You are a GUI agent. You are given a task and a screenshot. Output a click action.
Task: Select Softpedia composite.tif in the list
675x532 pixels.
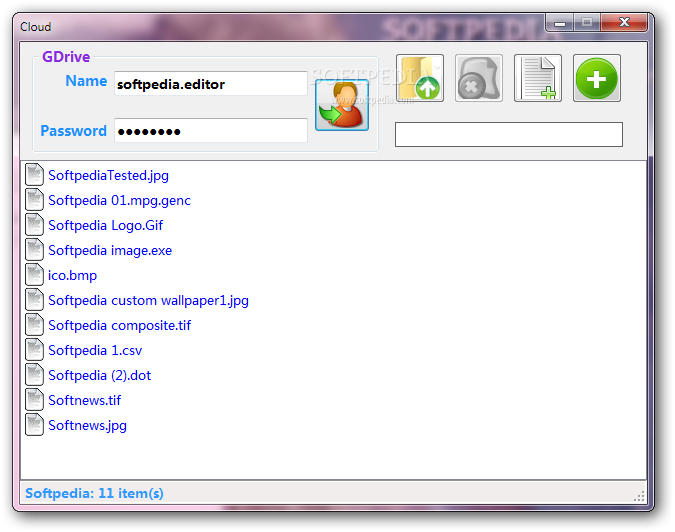[119, 325]
